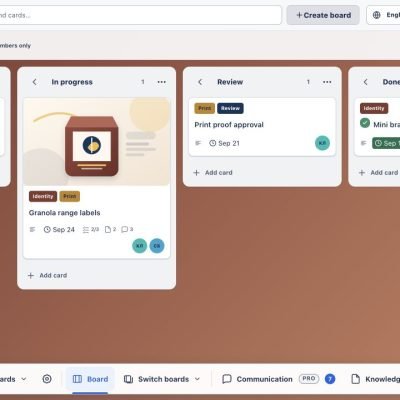The width and height of the screenshot is (400, 400).
Task: Click the Print label on Granola card
Action: 70,196
